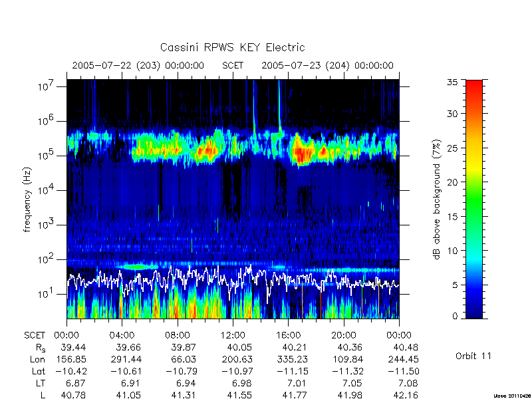Click the 'dB above background (7%)' label
This screenshot has width=532, height=399.
[437, 199]
